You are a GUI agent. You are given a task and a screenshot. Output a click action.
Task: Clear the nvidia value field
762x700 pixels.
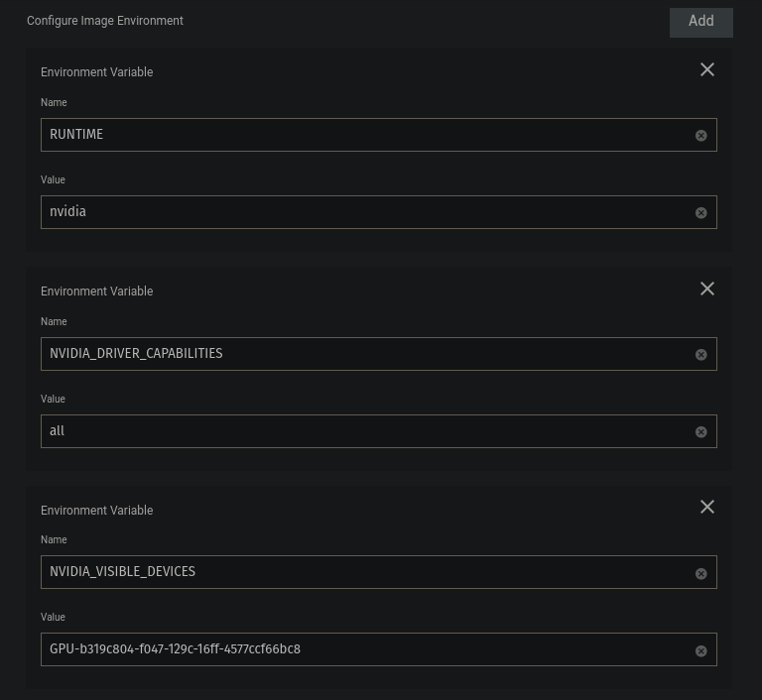coord(700,212)
